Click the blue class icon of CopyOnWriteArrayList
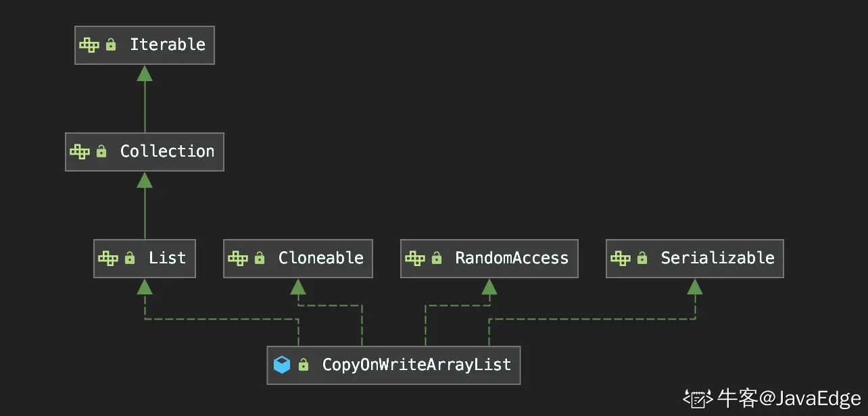 (282, 365)
